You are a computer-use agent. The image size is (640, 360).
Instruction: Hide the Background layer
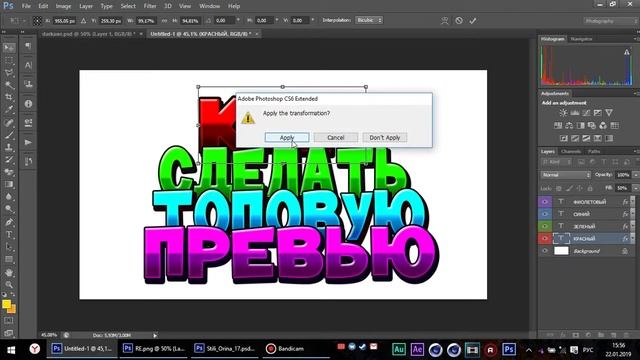(544, 251)
